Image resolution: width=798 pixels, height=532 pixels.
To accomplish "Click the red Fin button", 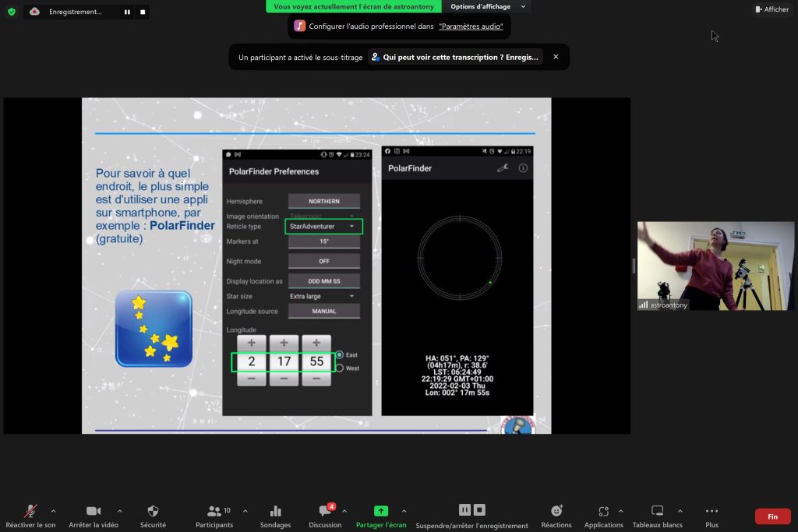I will pyautogui.click(x=772, y=516).
